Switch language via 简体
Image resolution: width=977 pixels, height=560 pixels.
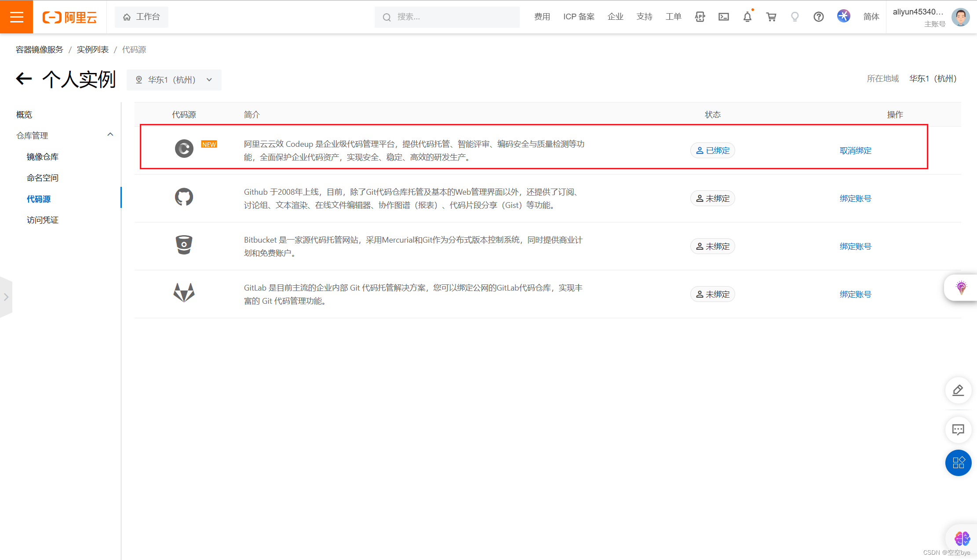[871, 17]
